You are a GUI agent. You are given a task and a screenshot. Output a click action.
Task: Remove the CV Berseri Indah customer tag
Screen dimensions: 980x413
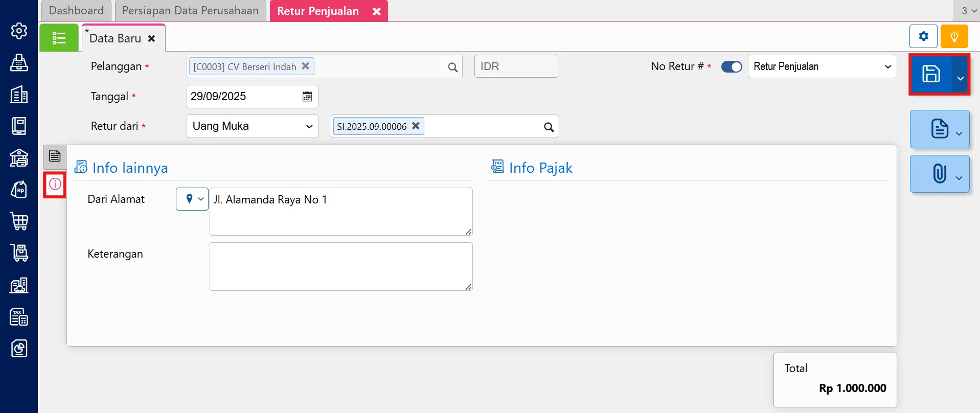tap(306, 66)
